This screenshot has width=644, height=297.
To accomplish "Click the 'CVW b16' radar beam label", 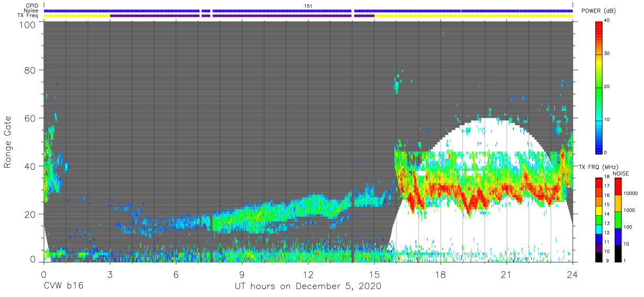I will (63, 287).
